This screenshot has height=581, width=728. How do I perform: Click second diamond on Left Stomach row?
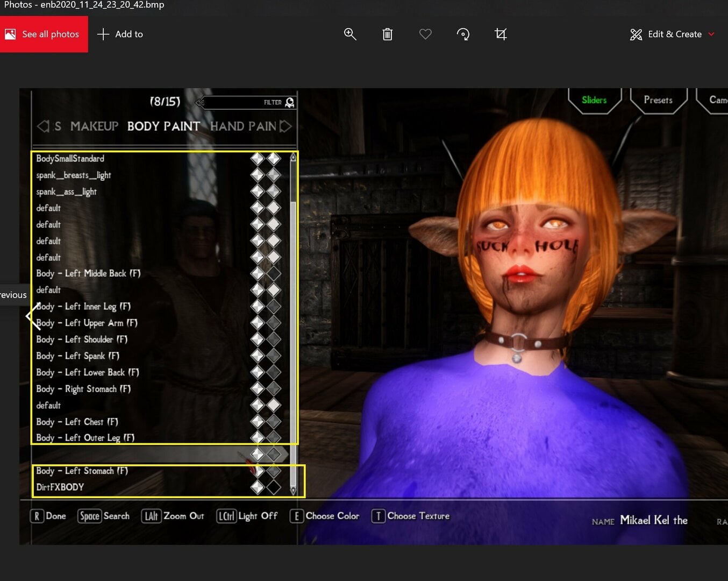[274, 471]
